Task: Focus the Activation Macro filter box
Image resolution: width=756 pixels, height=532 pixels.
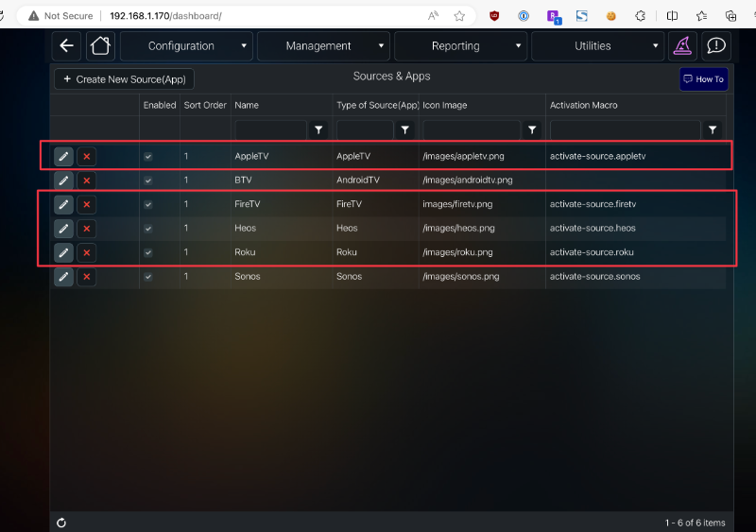Action: [x=625, y=129]
